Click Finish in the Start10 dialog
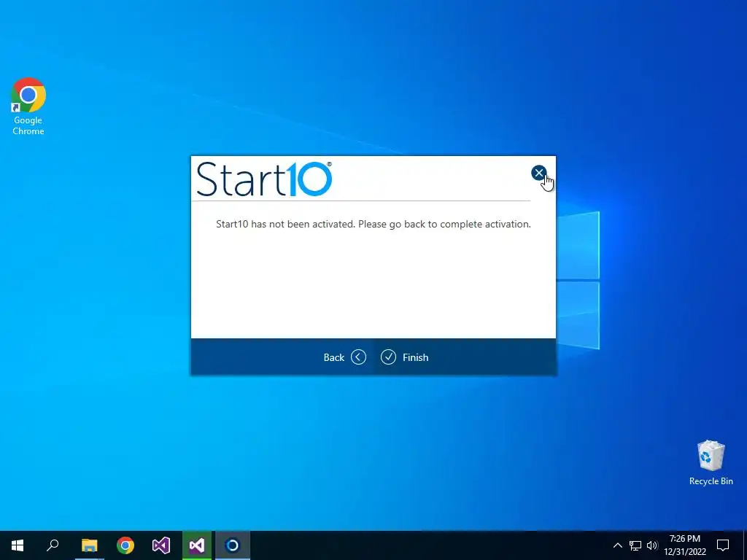 point(404,357)
